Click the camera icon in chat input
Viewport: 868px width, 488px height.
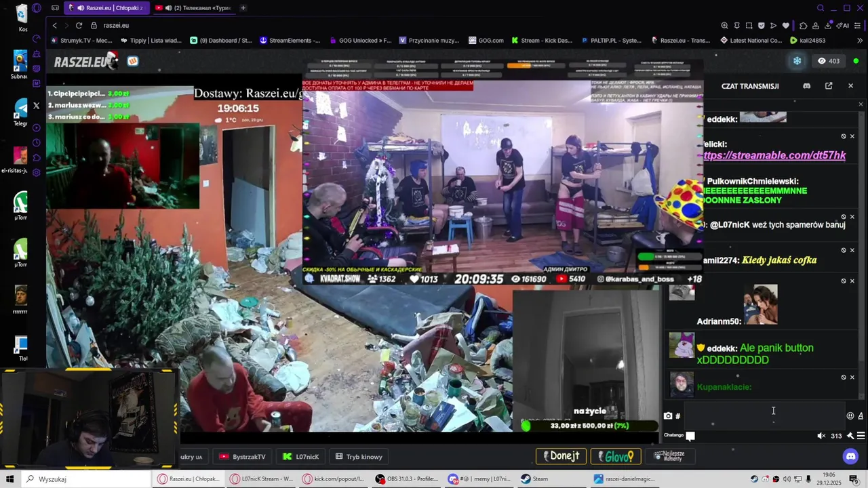pos(668,416)
